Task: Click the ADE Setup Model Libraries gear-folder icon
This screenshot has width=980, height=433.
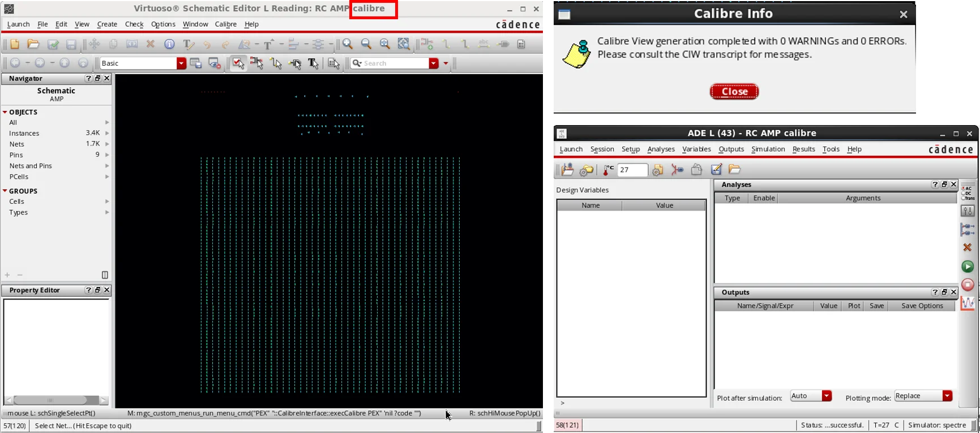Action: pyautogui.click(x=586, y=169)
